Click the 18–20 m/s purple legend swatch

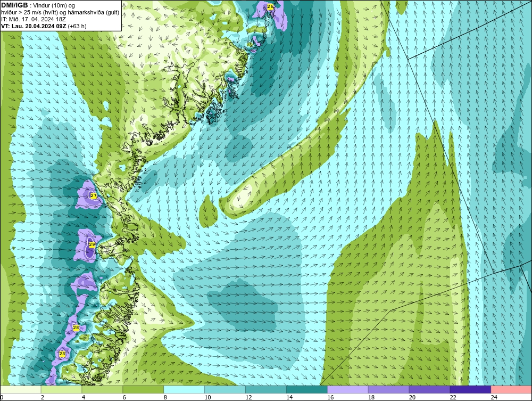(389, 389)
